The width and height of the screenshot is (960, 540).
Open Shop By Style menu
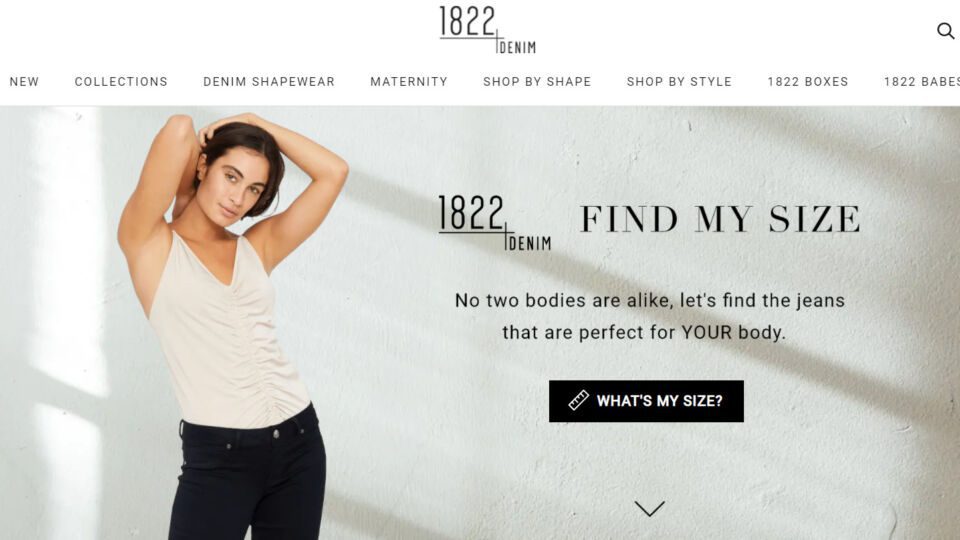tap(679, 81)
